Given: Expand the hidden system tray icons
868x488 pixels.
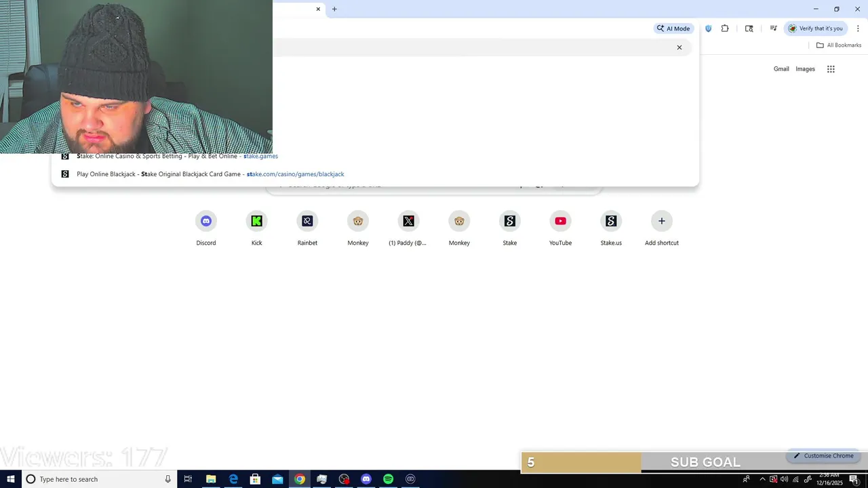Looking at the screenshot, I should pos(762,479).
